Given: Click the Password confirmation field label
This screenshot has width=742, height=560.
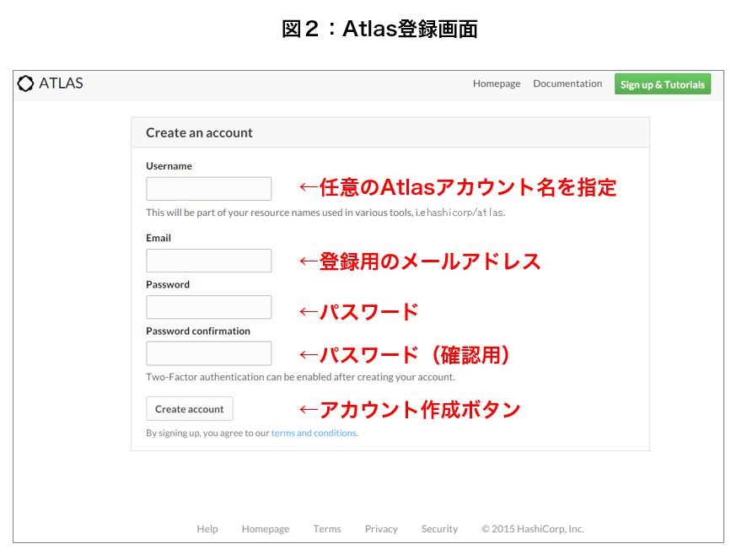Looking at the screenshot, I should (198, 331).
